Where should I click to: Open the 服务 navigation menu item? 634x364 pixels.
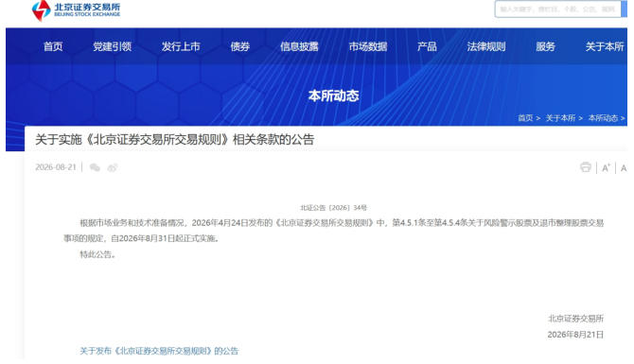coord(545,47)
